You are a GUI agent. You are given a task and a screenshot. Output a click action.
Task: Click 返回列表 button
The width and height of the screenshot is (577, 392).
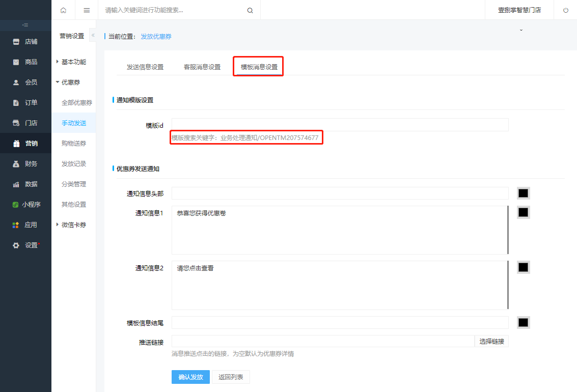pyautogui.click(x=231, y=377)
